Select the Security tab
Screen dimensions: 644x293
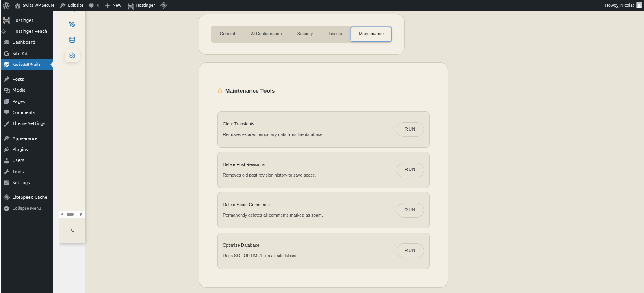click(x=305, y=34)
